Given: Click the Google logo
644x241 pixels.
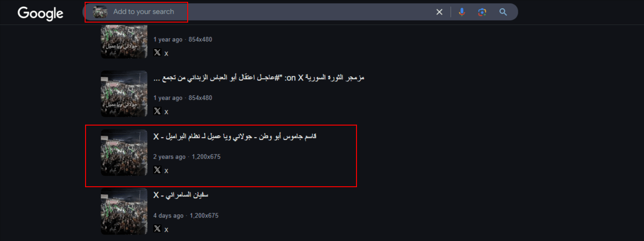Looking at the screenshot, I should [x=40, y=13].
